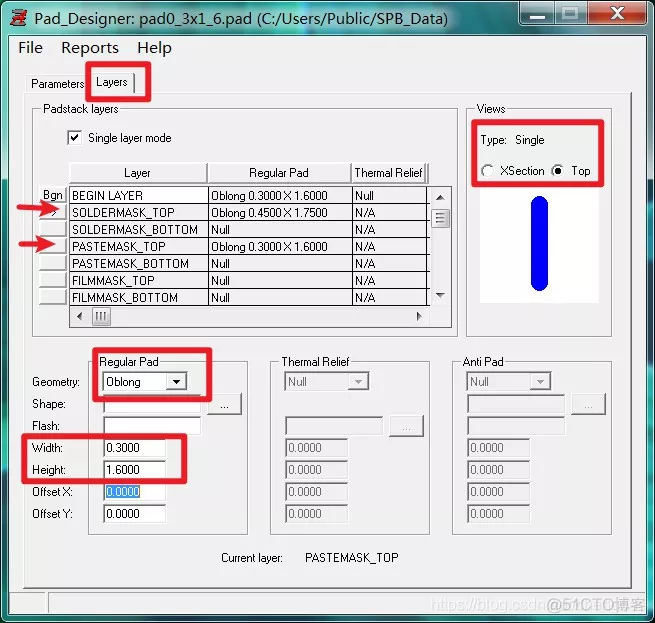Viewport: 655px width, 623px height.
Task: Click the row selector beside SOLDERMASK_BOTTOM
Action: [x=53, y=229]
